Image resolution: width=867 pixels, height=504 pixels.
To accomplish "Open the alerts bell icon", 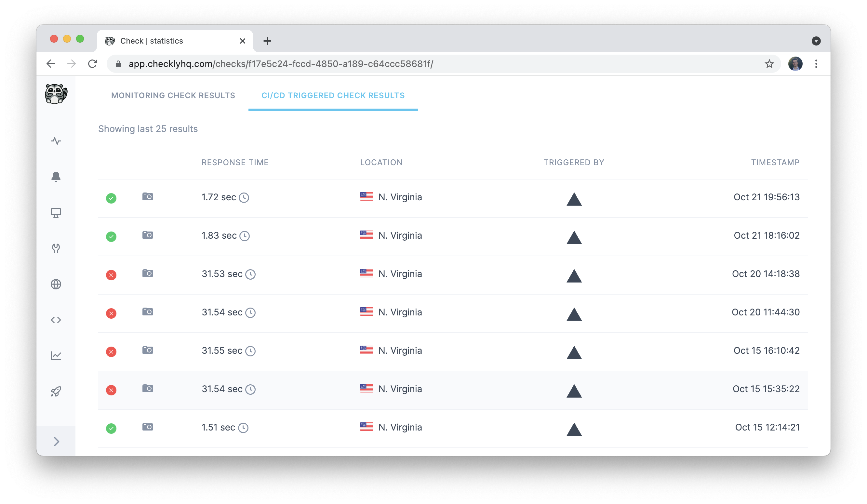I will [56, 177].
